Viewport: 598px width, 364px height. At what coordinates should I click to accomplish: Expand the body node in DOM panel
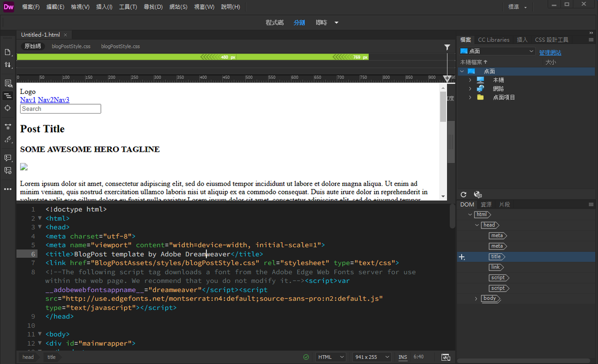pyautogui.click(x=477, y=299)
